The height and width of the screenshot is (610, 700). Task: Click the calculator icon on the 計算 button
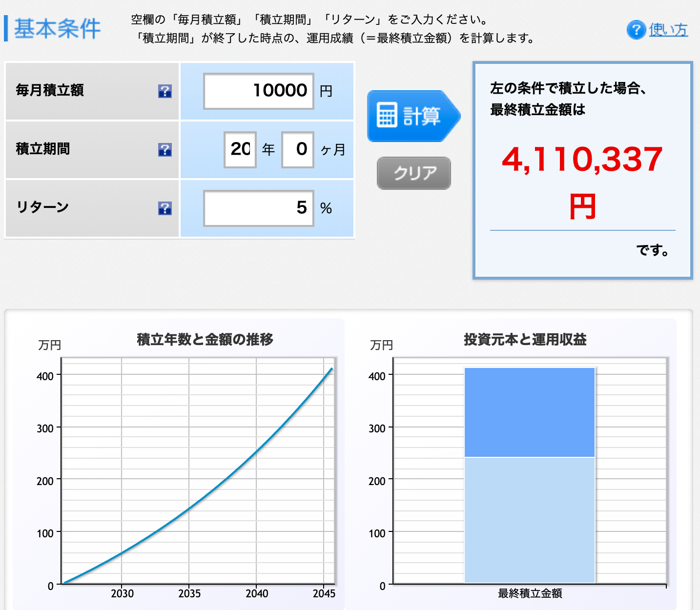[387, 116]
